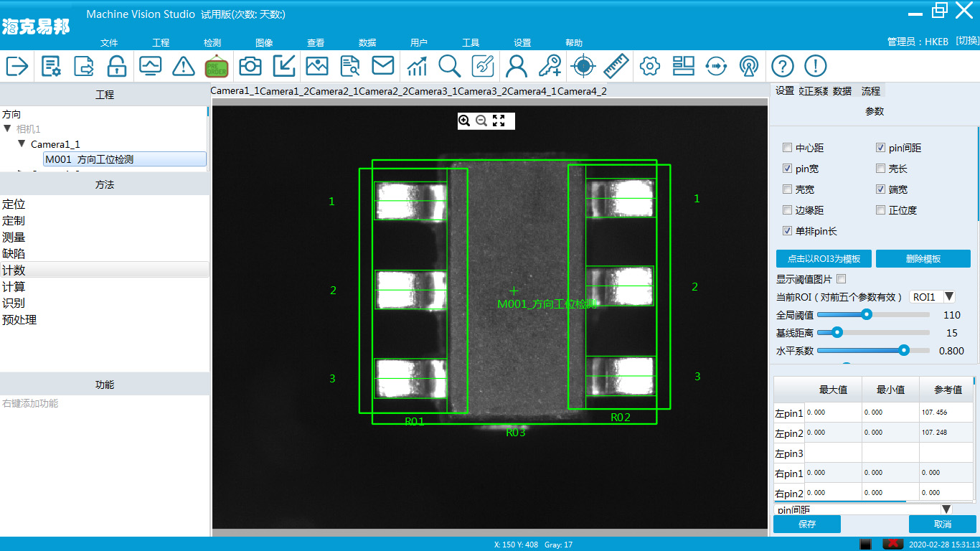The height and width of the screenshot is (551, 980).
Task: Click the 点击以ROI3为模板 button
Action: (x=824, y=259)
